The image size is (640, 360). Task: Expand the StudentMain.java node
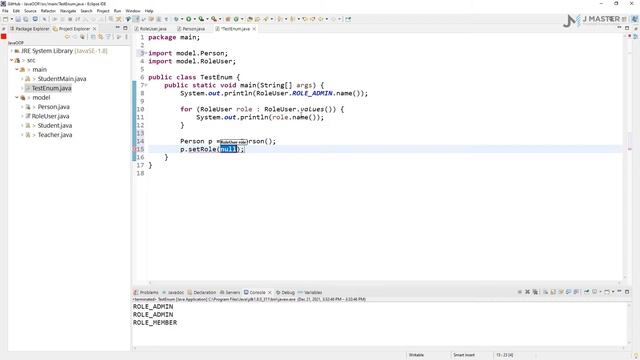tap(22, 79)
